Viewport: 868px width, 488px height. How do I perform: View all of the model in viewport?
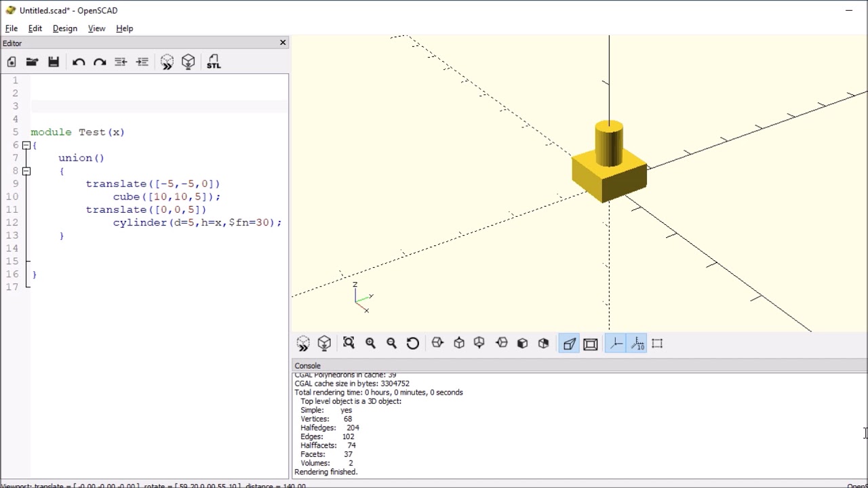[x=349, y=344]
